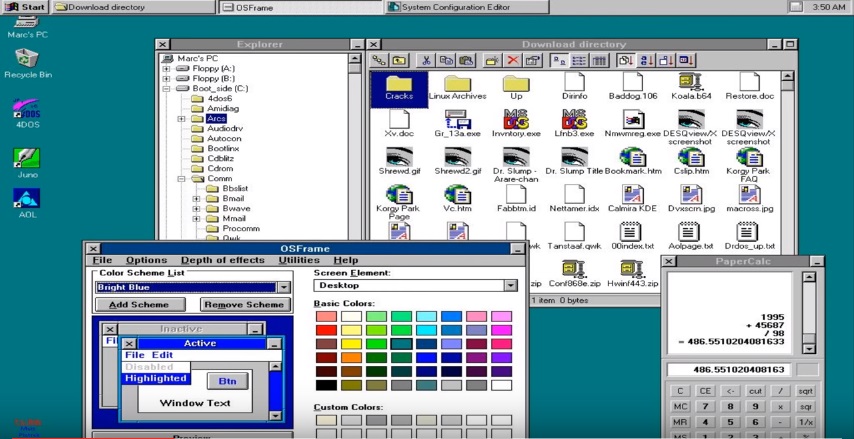Pick the white basic color swatch
The image size is (854, 439).
tap(502, 385)
